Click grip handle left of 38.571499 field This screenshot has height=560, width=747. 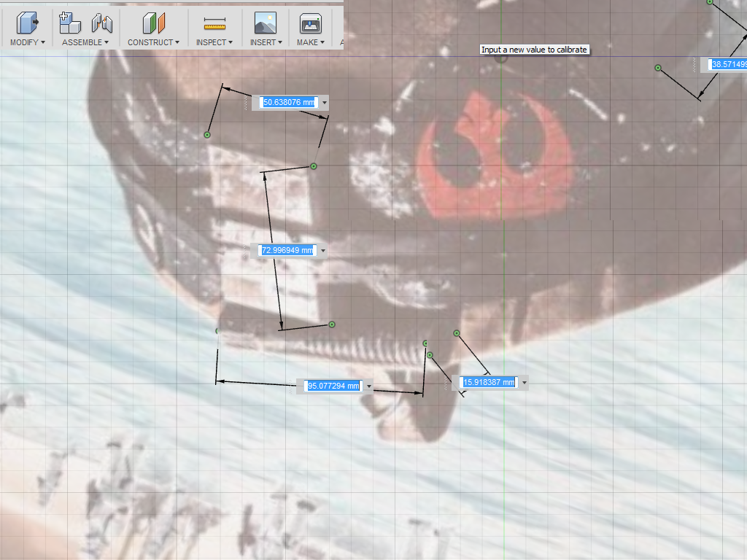pos(694,64)
